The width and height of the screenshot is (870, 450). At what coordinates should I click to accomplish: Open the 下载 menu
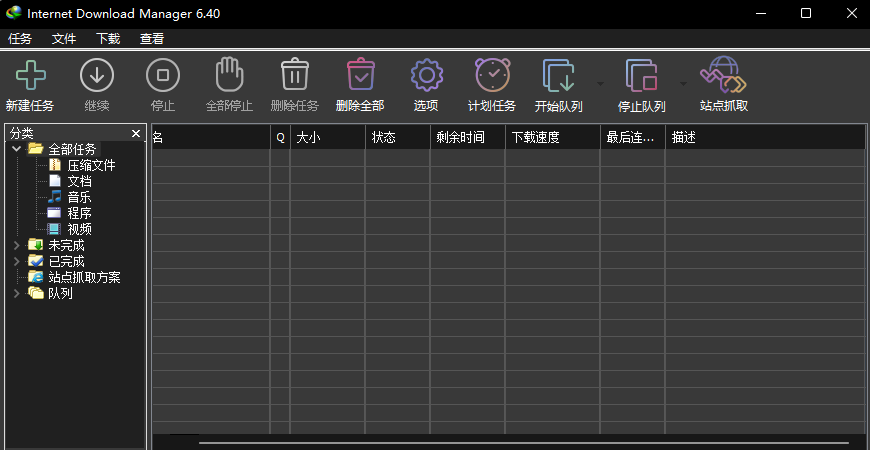point(108,38)
